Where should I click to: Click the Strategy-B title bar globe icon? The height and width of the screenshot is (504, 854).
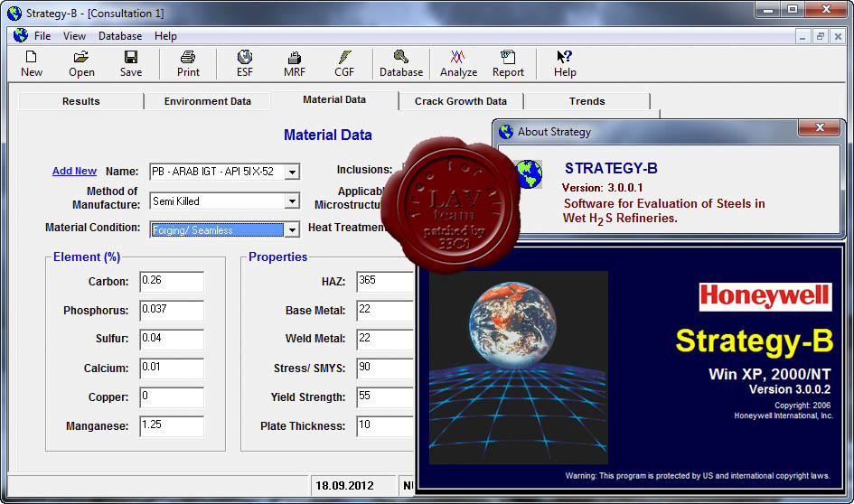pos(14,13)
